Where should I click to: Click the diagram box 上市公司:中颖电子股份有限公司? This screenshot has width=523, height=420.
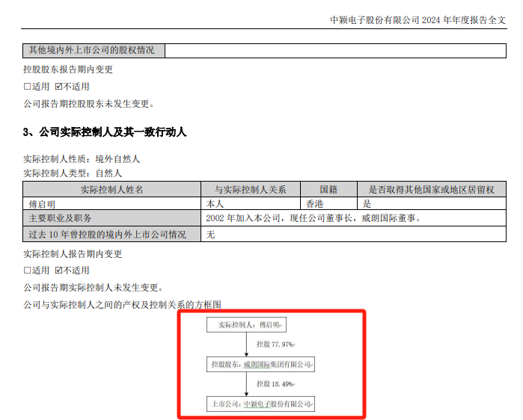pyautogui.click(x=260, y=404)
